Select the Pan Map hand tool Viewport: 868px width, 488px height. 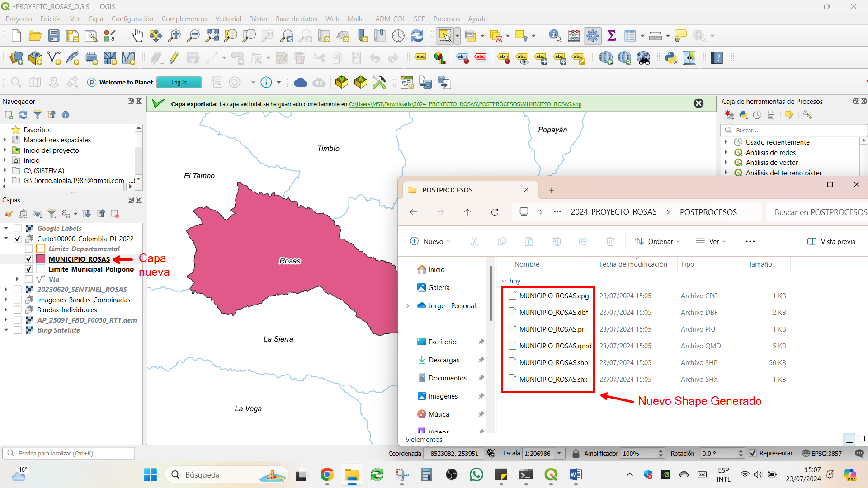[x=137, y=36]
